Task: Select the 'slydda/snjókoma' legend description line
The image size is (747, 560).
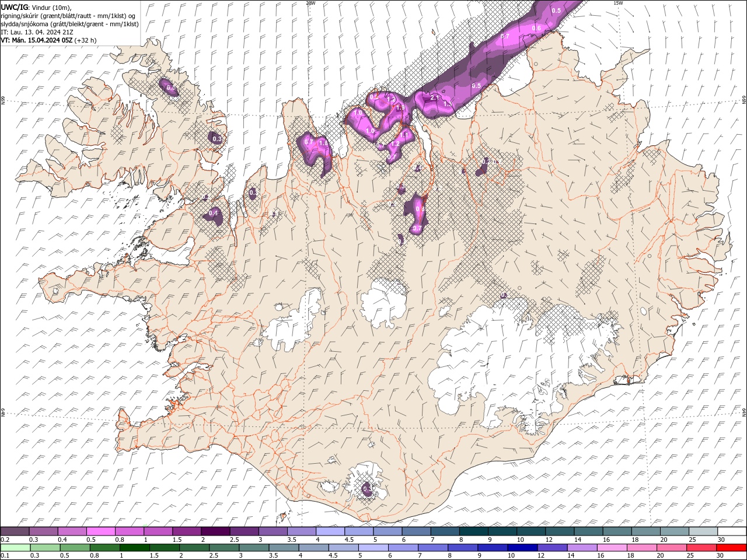Action: [70, 24]
